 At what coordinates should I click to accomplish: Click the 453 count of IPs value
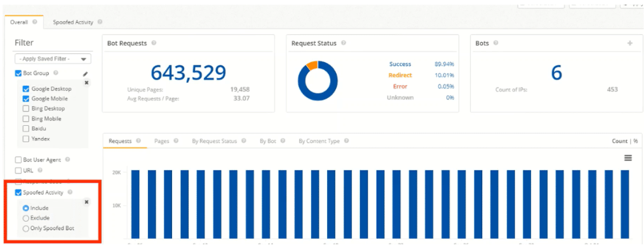pos(612,89)
